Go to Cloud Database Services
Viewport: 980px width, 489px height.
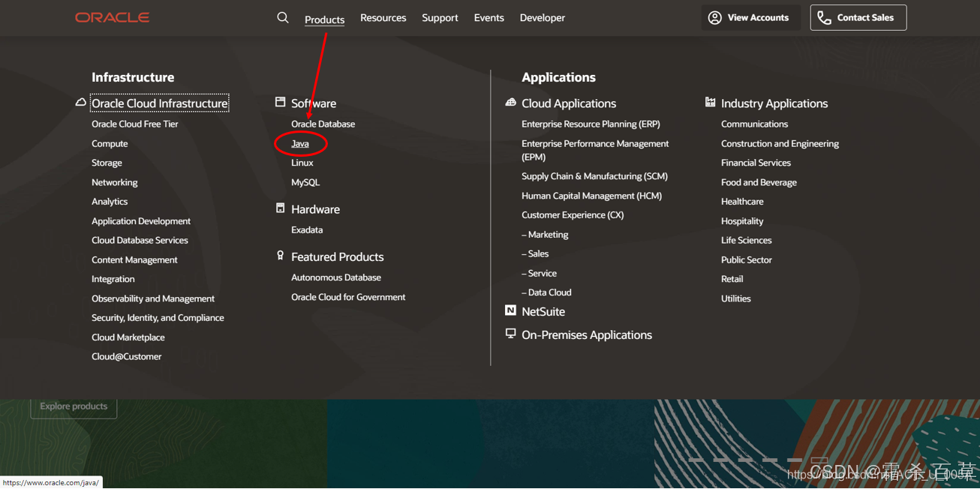click(140, 240)
